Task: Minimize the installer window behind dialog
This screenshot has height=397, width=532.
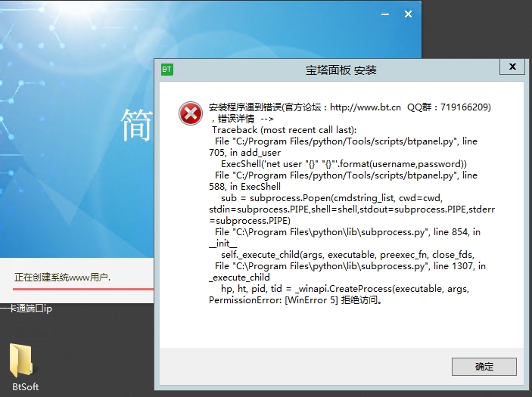Action: [x=384, y=14]
